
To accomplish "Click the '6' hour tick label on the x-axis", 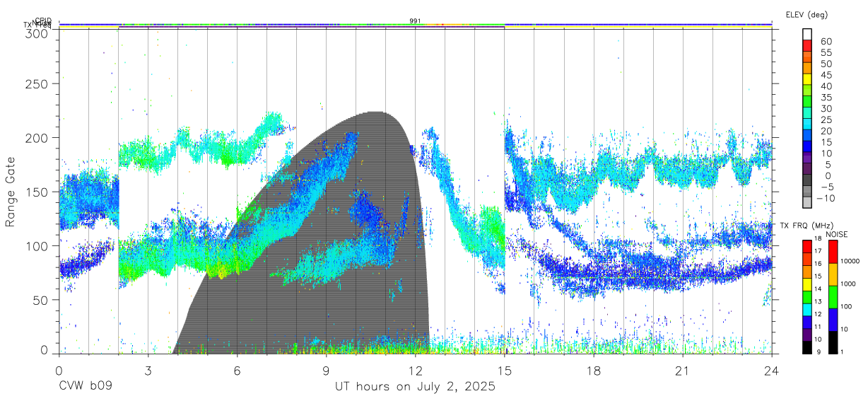I will [237, 371].
